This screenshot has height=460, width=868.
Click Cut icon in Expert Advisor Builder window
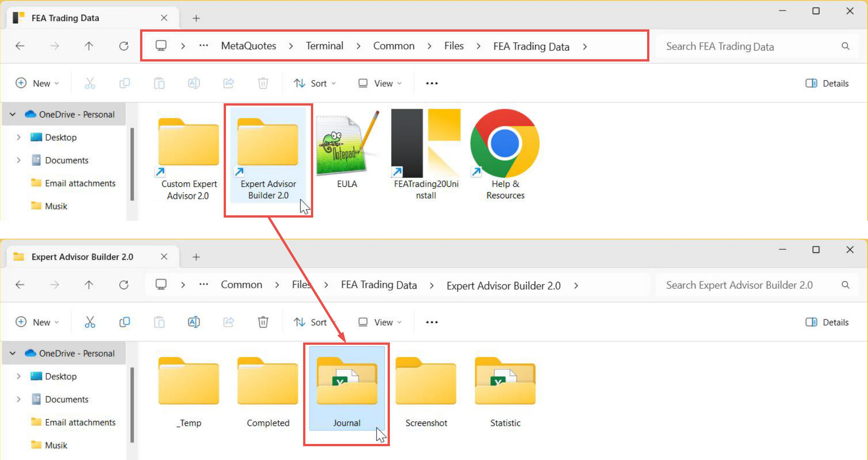coord(90,322)
